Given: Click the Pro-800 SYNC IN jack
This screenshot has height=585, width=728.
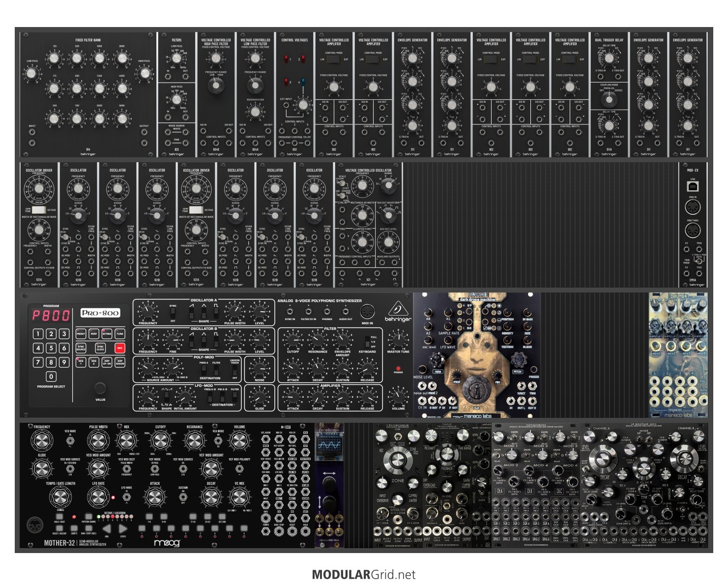Looking at the screenshot, I should coord(290,311).
